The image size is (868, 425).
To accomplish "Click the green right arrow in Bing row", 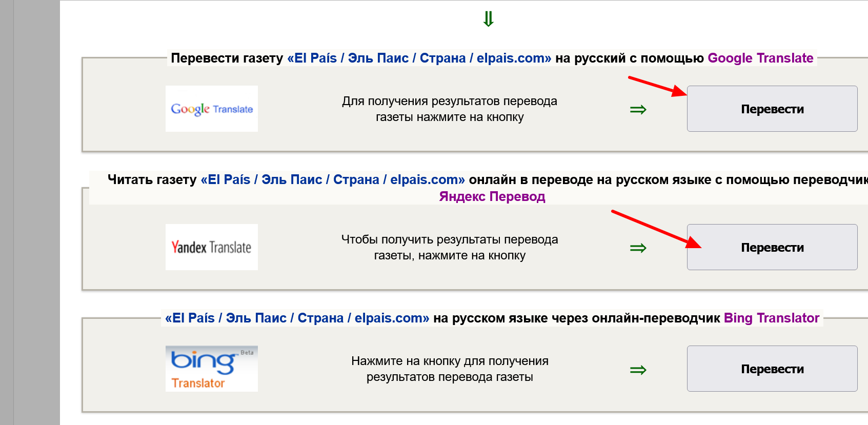I will tap(638, 370).
